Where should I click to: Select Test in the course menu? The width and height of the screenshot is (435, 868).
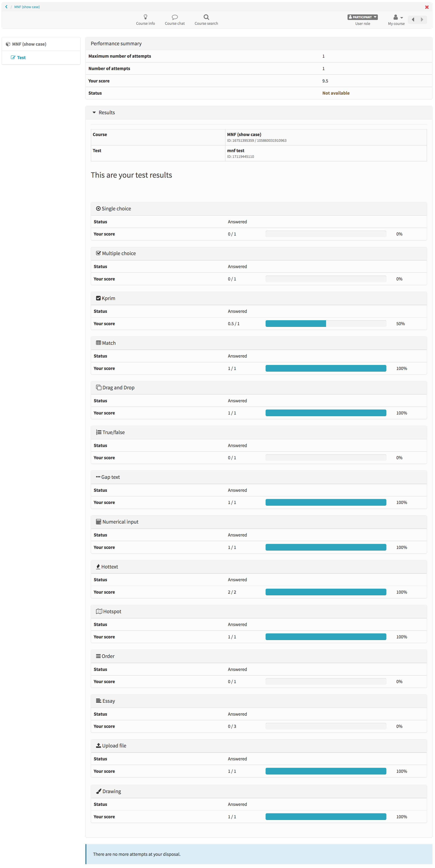coord(21,58)
